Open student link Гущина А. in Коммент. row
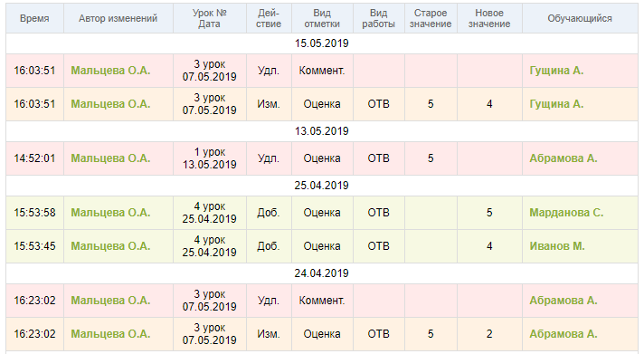 [x=556, y=71]
